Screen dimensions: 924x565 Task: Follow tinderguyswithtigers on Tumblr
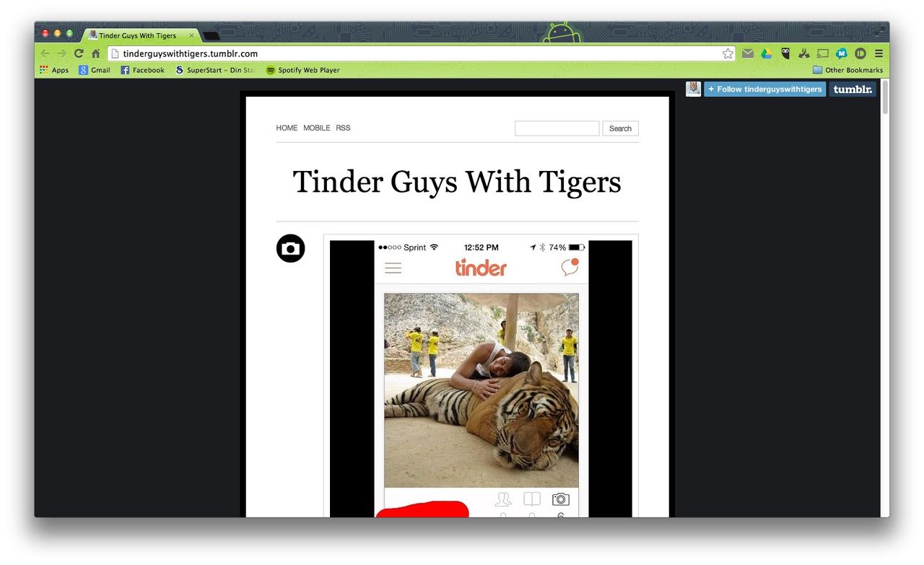(764, 89)
